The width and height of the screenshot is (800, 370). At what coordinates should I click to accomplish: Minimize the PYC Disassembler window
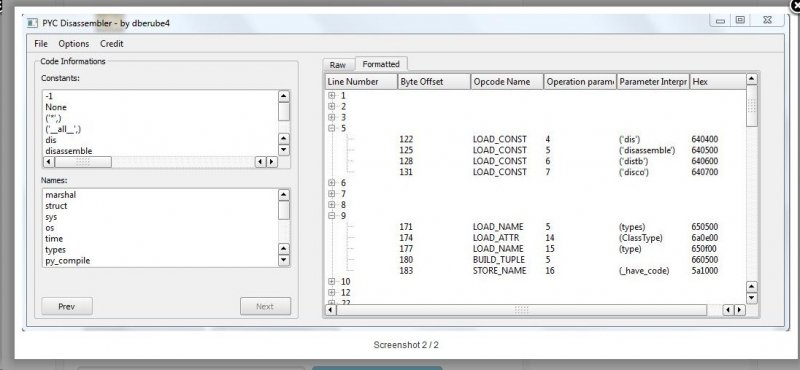(x=720, y=20)
